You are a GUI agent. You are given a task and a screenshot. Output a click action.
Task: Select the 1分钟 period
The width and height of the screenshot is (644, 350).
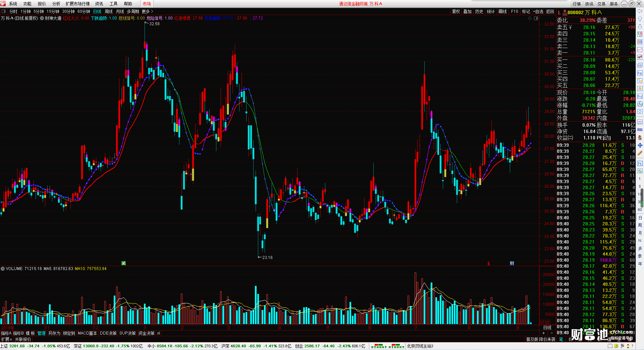25,11
